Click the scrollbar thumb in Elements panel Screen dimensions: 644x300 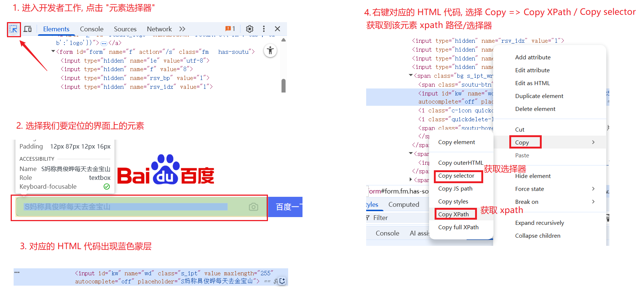[283, 86]
